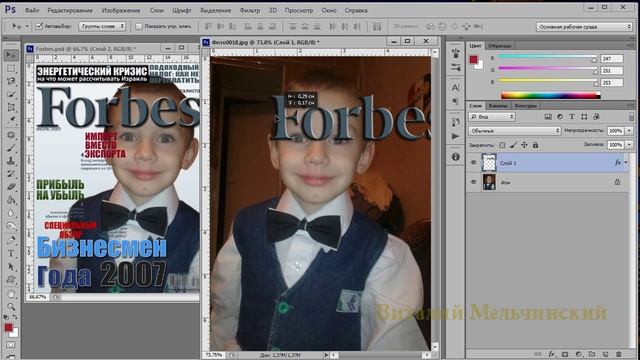Open the Основная рабочая среда workspace dropdown
Image resolution: width=640 pixels, height=360 pixels.
[x=584, y=27]
